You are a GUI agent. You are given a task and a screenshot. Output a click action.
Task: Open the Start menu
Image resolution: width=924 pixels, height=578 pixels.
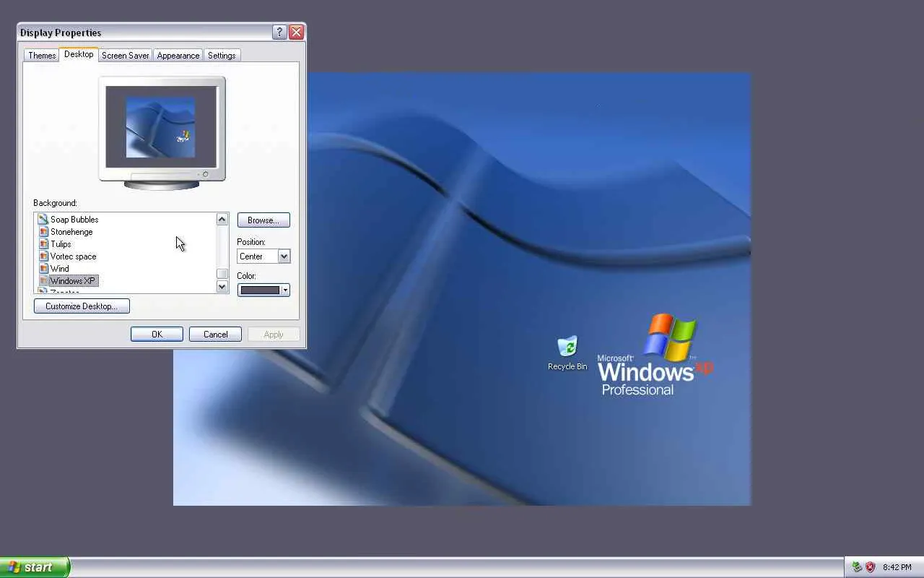(35, 567)
